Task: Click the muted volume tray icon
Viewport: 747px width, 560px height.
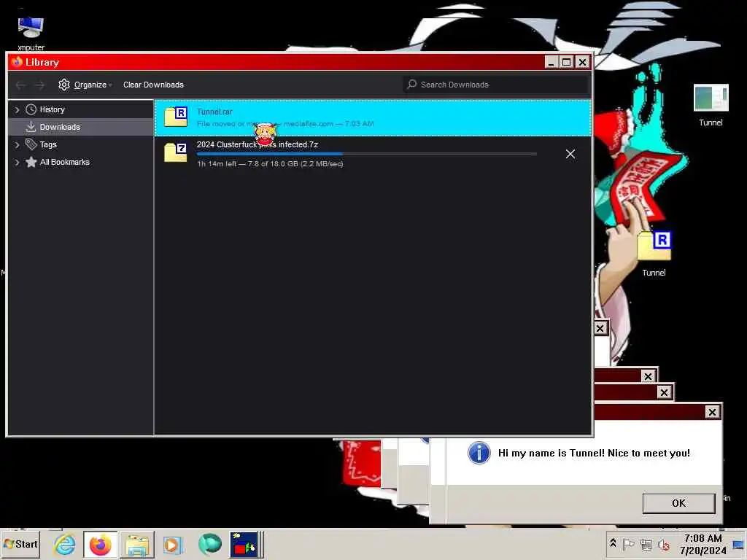Action: [x=663, y=544]
